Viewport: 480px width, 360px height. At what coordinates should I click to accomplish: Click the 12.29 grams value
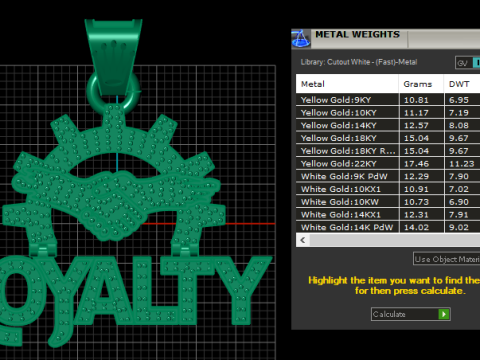[416, 176]
